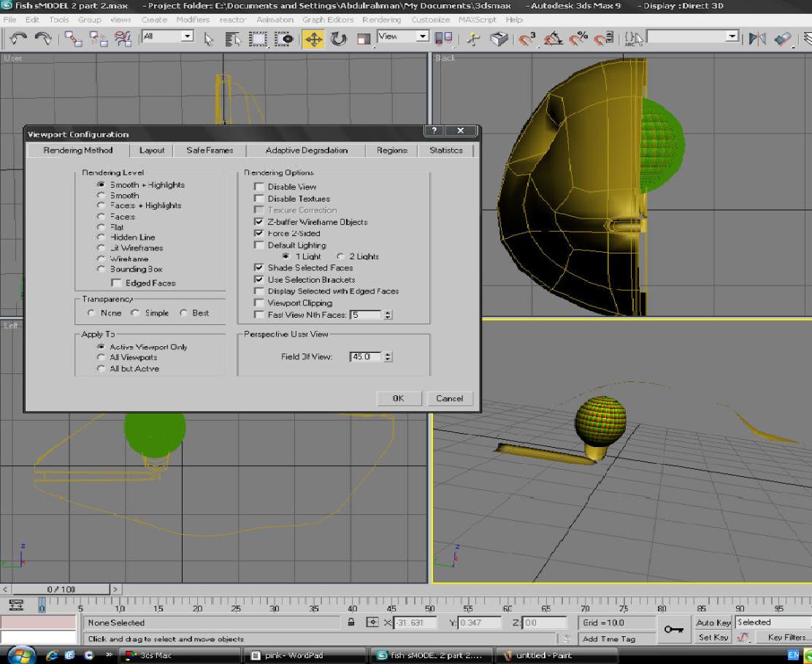Click time slider next frame arrow

115,589
